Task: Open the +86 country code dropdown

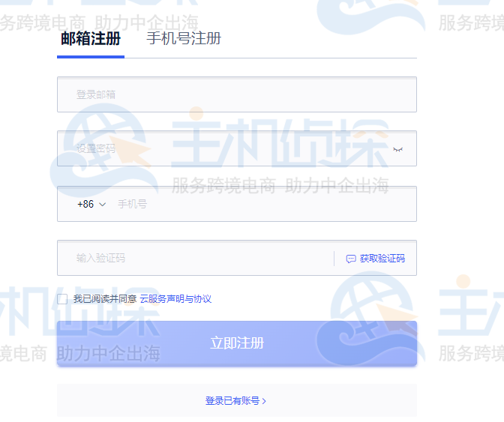Action: coord(91,205)
